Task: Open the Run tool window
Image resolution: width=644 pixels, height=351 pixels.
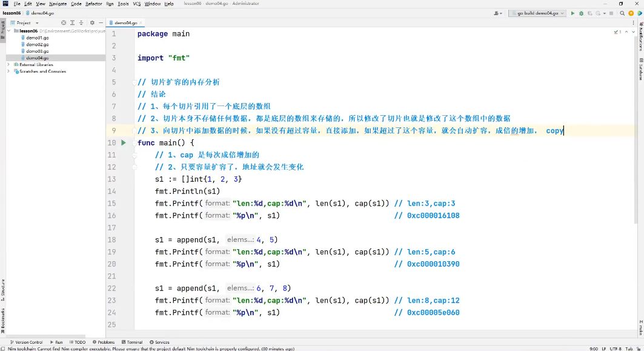Action: 56,342
